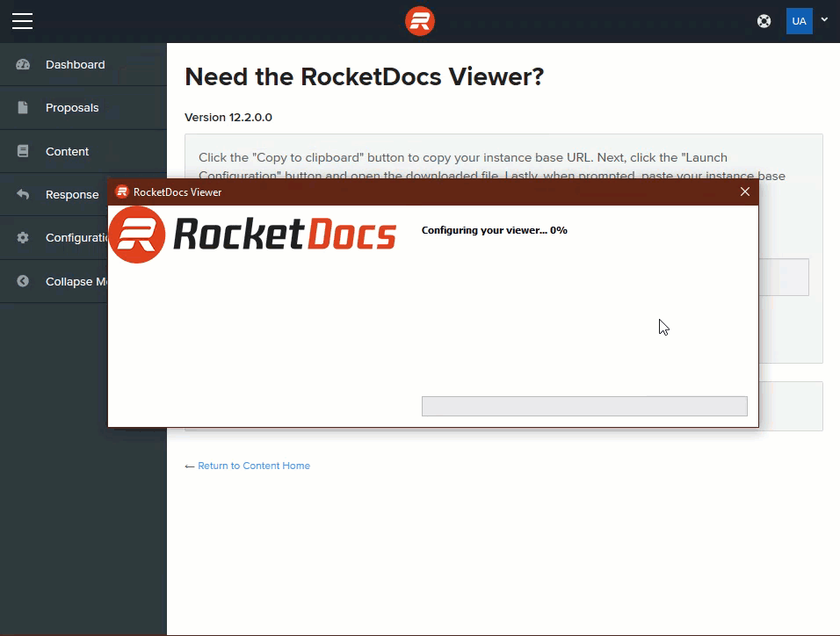
Task: Click the Configuration gear icon
Action: coord(23,237)
